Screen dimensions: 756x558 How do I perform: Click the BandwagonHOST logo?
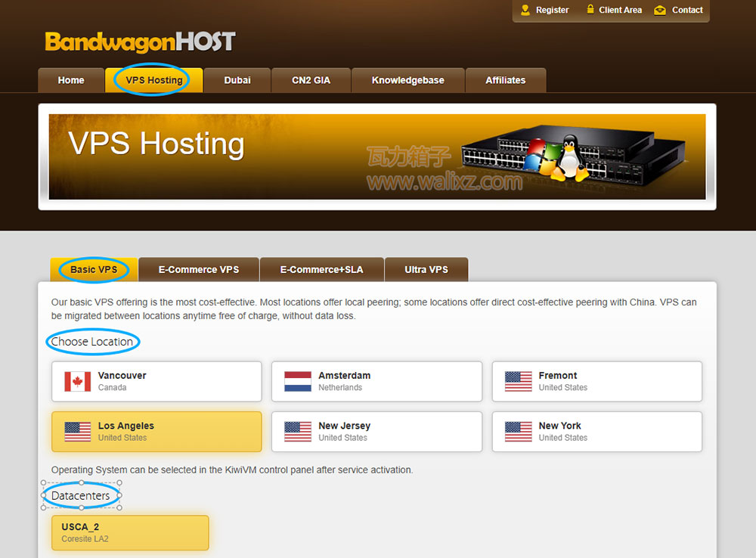[x=140, y=42]
